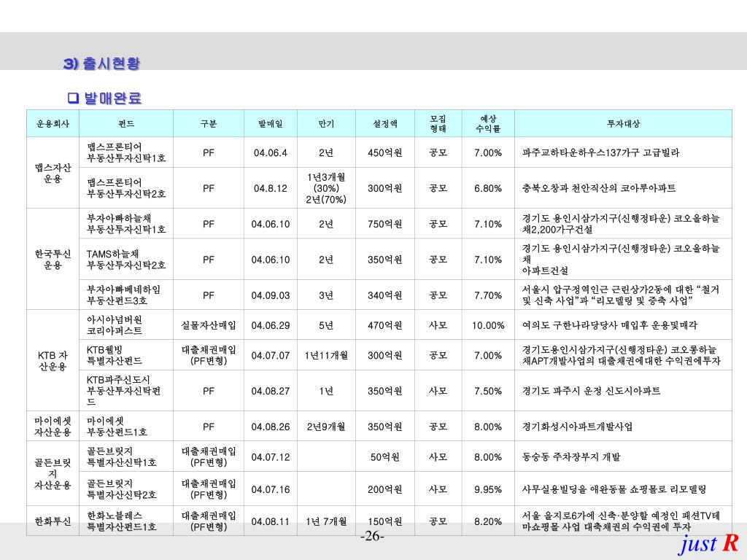Click the maturity cell '1년3개월 (30%) 2년(70%)'

326,189
